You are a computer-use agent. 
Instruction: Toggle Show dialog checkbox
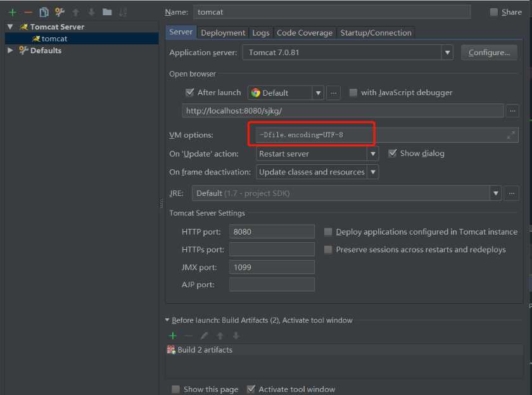(393, 153)
